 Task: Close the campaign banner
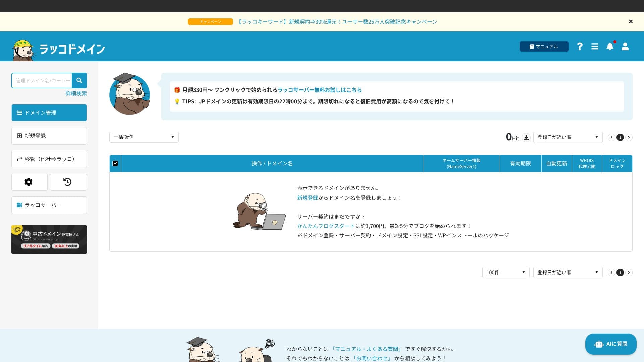tap(631, 21)
